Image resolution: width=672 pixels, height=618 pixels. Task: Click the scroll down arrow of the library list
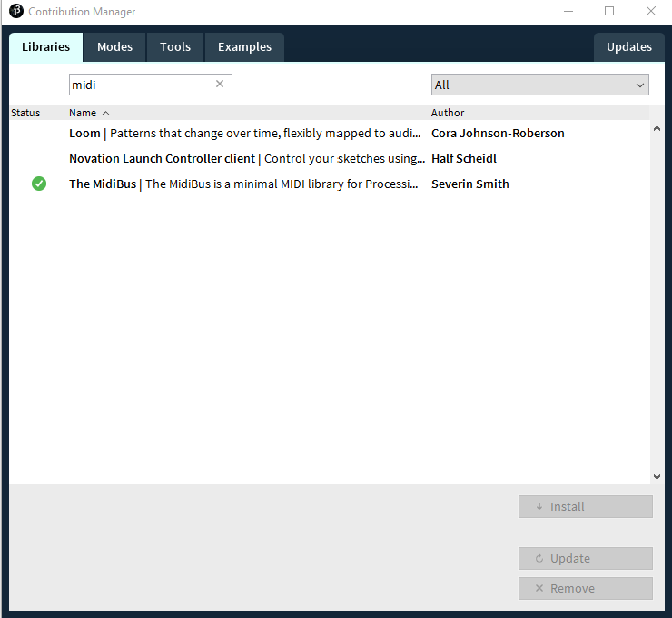point(657,477)
